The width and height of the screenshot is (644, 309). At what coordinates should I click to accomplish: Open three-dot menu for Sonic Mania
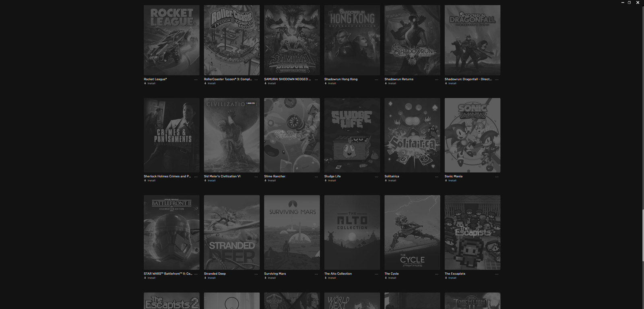497,177
